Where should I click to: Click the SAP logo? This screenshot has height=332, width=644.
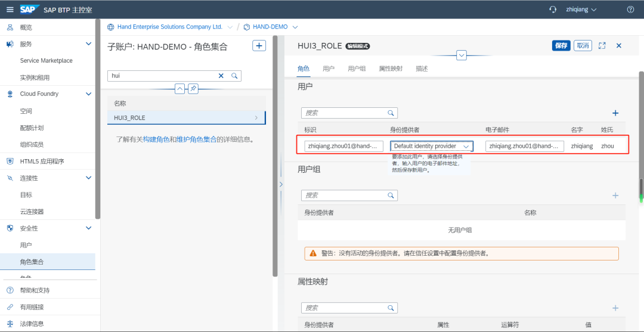coord(30,10)
